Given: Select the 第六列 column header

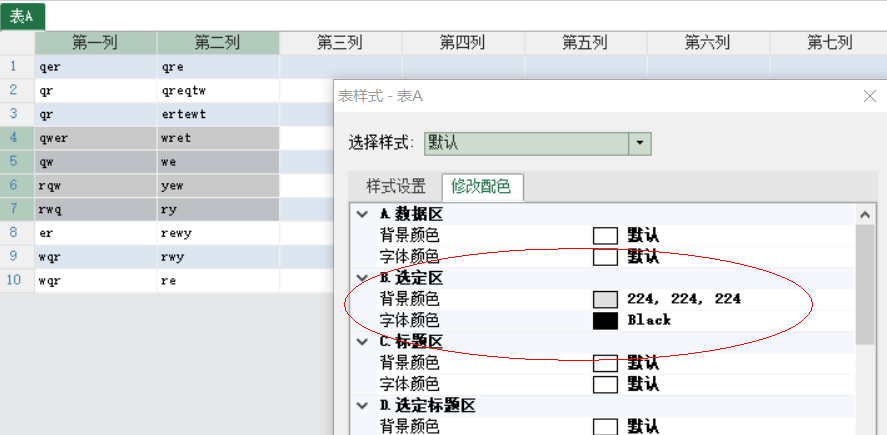Looking at the screenshot, I should tap(708, 42).
